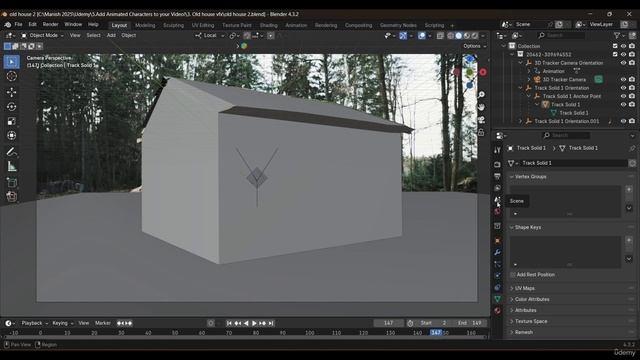Screen dimensions: 640x360
Task: Expand the UV Maps panel
Action: pos(524,288)
